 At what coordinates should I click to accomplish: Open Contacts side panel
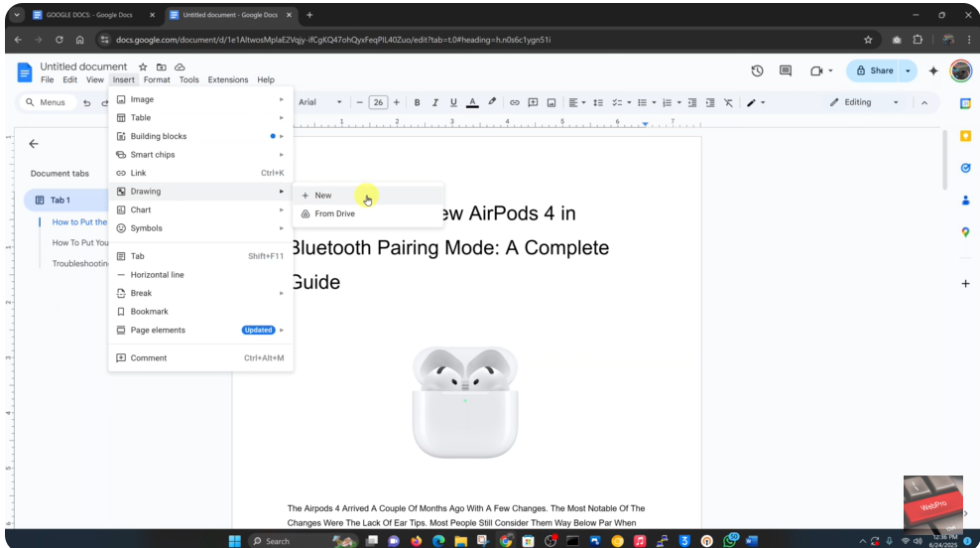pyautogui.click(x=966, y=201)
